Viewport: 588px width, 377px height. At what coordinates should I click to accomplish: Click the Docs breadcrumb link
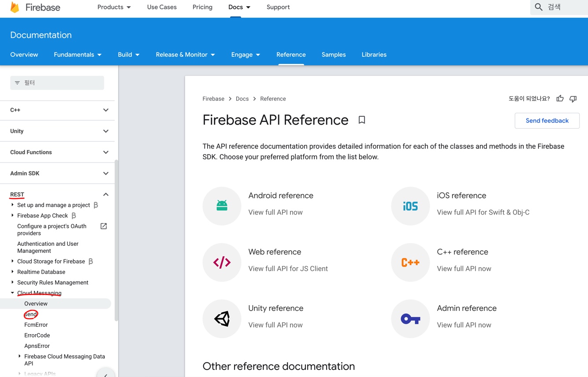click(x=242, y=99)
